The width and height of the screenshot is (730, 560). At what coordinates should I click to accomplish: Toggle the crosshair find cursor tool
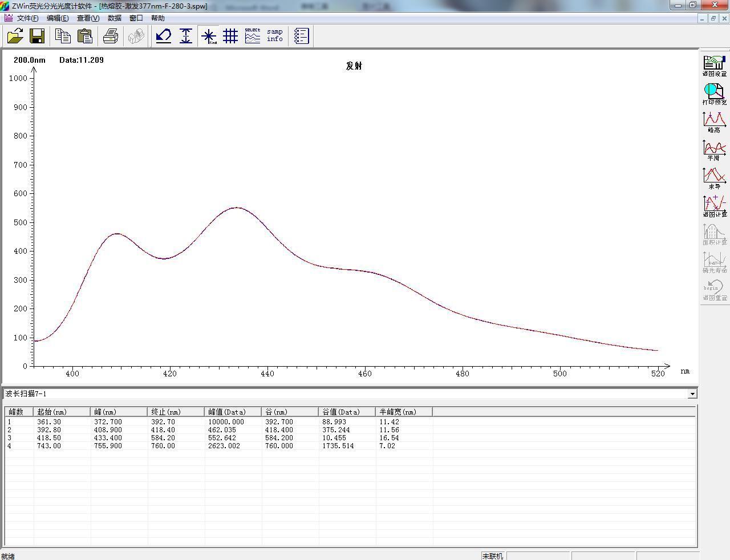(209, 36)
